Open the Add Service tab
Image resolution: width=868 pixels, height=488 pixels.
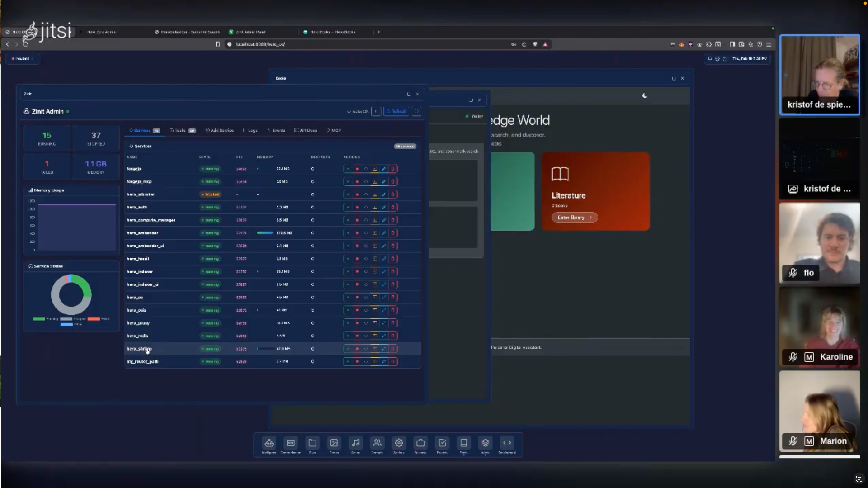click(x=220, y=130)
